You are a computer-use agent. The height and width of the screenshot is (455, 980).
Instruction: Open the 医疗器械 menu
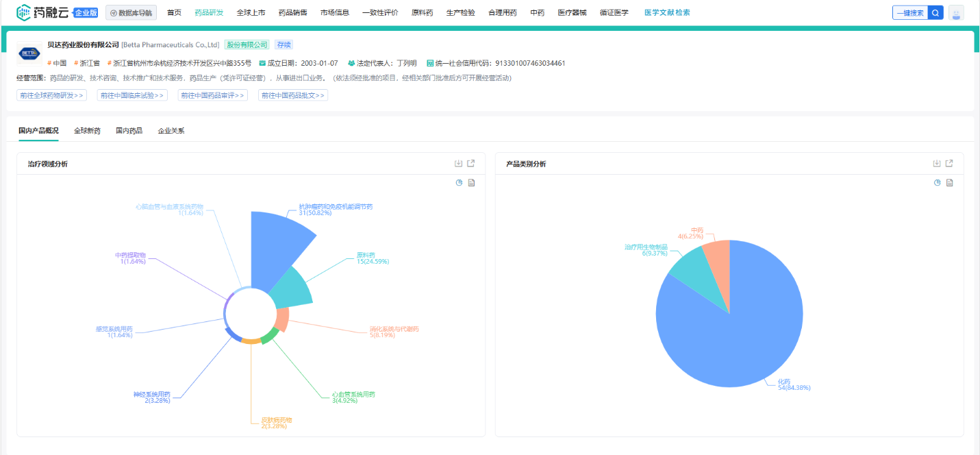point(573,12)
